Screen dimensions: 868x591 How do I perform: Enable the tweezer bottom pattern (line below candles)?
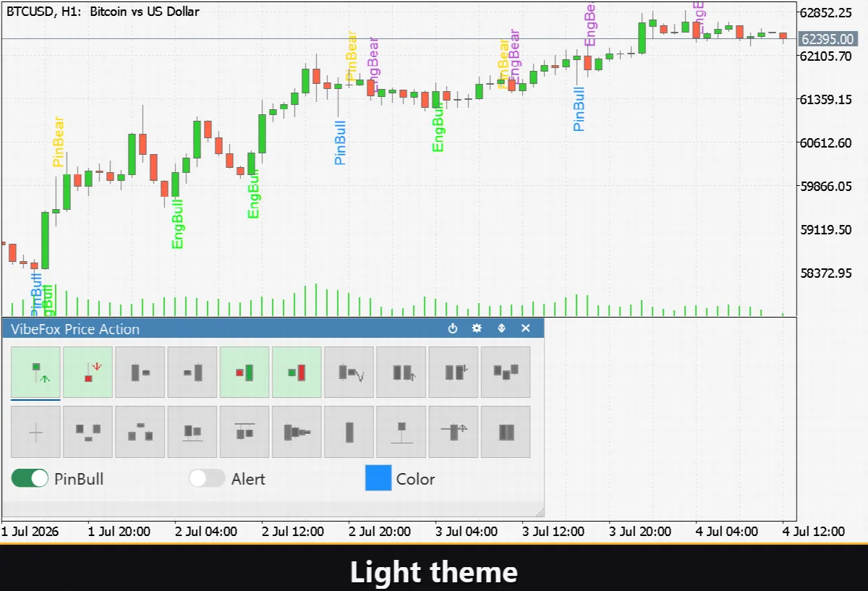192,432
